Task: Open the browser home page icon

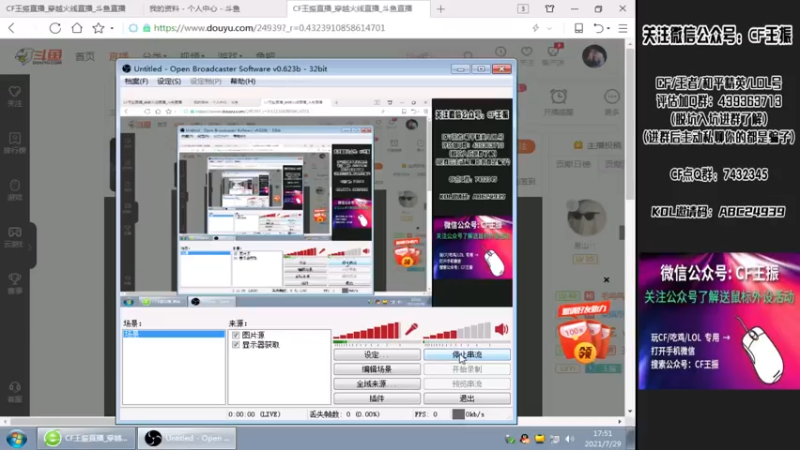Action: 77,28
